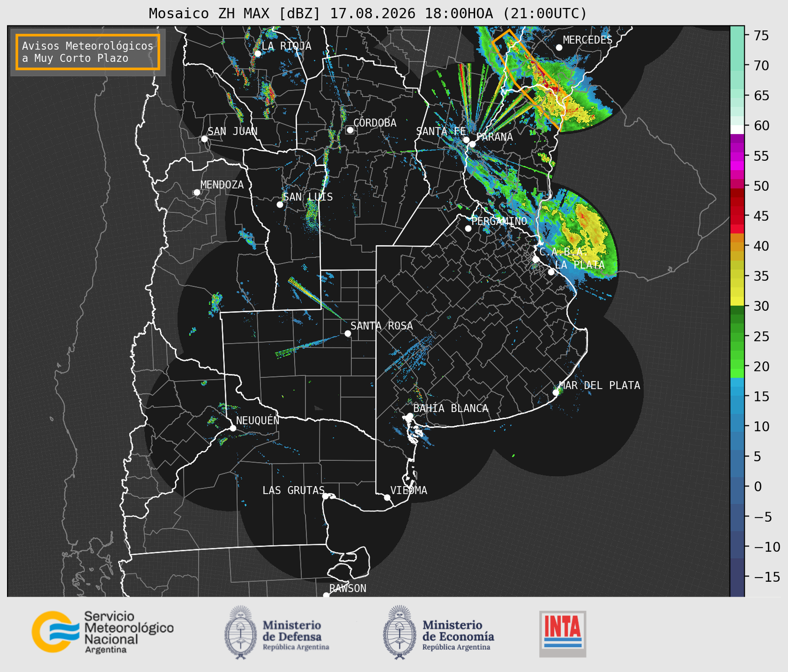The width and height of the screenshot is (788, 672).
Task: Click the Mendoza city marker dot
Action: pyautogui.click(x=197, y=193)
